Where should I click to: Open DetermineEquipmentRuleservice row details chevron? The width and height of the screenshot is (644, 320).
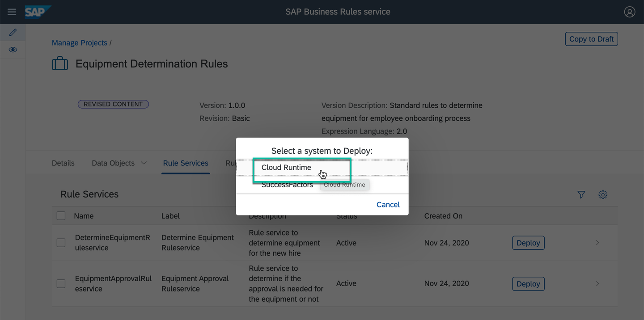(597, 243)
